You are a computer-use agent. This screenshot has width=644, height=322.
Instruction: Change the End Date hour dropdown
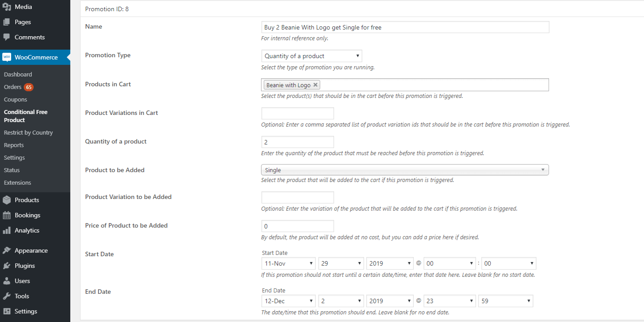point(449,301)
